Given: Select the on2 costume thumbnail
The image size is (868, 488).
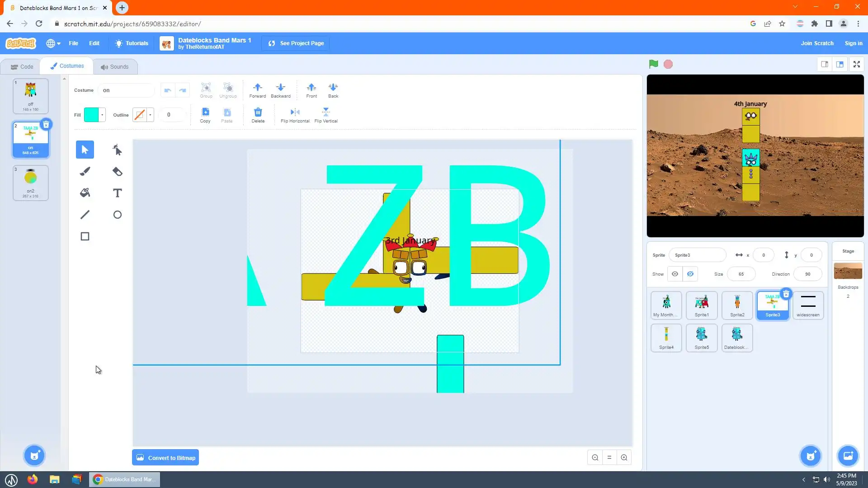Looking at the screenshot, I should [x=30, y=183].
